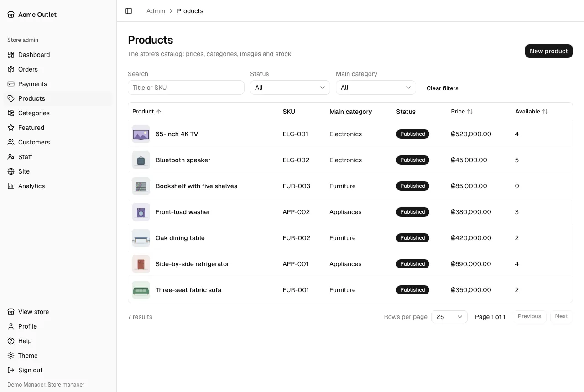Click the Main category column header
Viewport: 584px width, 392px height.
[351, 112]
